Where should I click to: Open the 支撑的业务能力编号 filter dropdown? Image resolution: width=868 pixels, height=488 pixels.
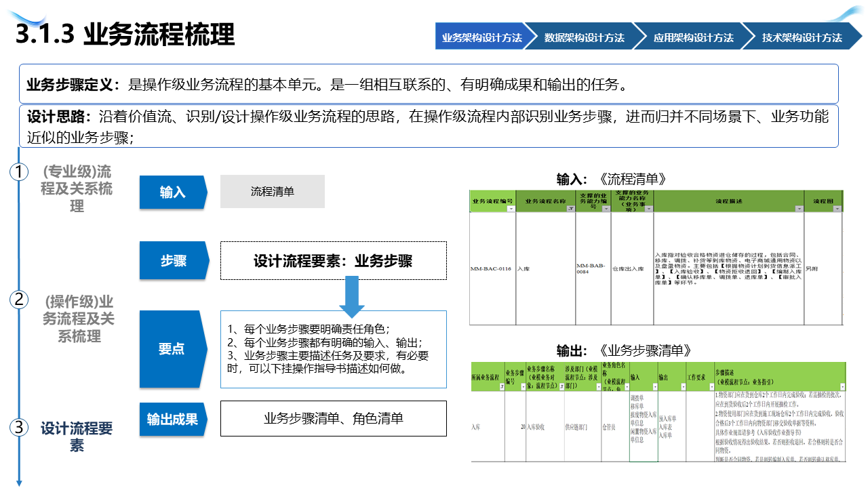[x=606, y=209]
